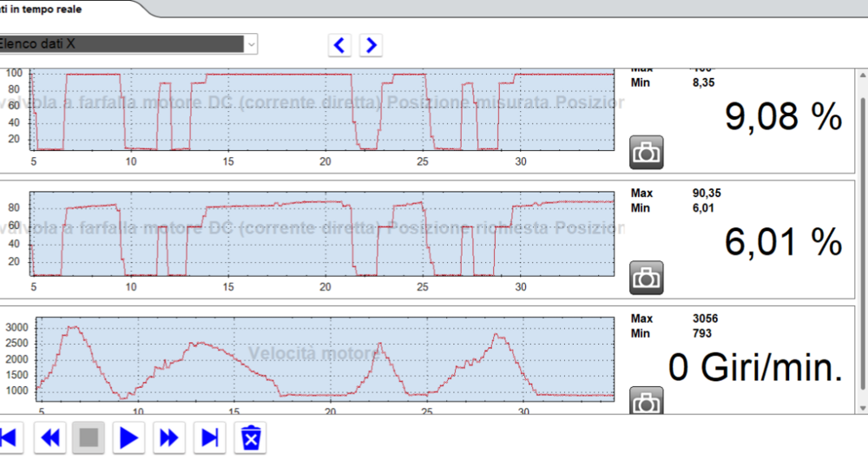Screen dimensions: 868x460
Task: Stop the data recording playback
Action: tap(89, 437)
